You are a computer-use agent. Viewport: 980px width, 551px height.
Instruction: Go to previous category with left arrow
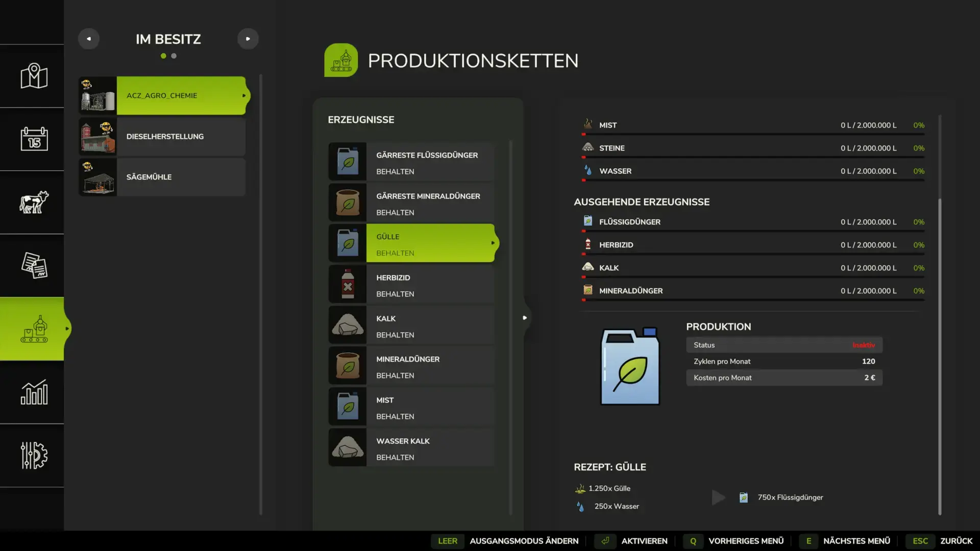89,39
